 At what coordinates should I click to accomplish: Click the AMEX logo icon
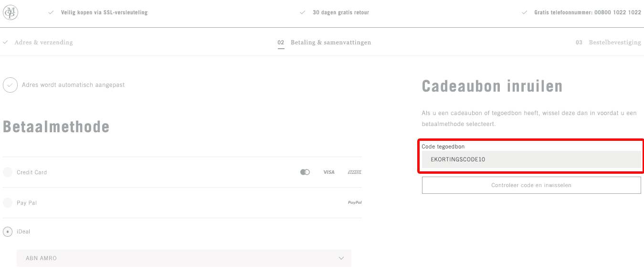coord(354,172)
